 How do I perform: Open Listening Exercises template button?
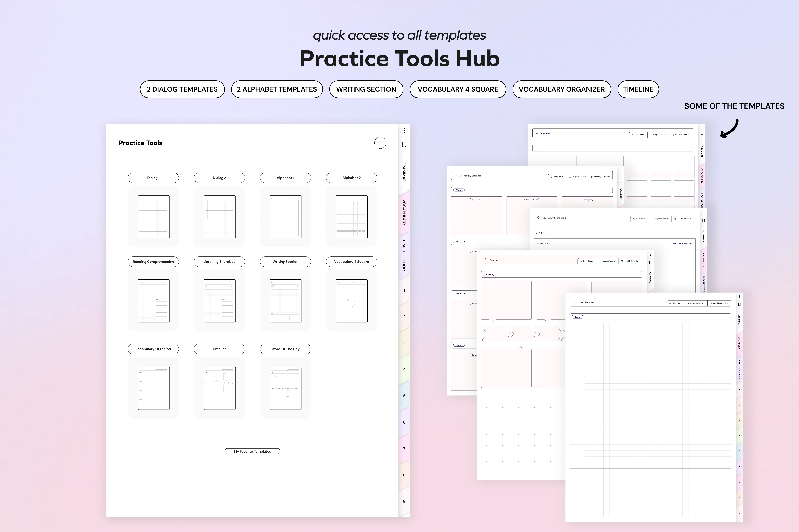point(219,262)
